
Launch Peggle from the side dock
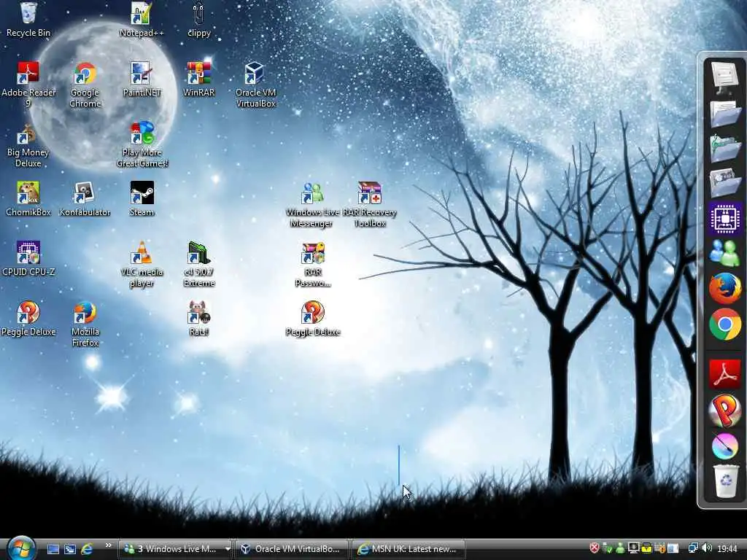(x=724, y=410)
